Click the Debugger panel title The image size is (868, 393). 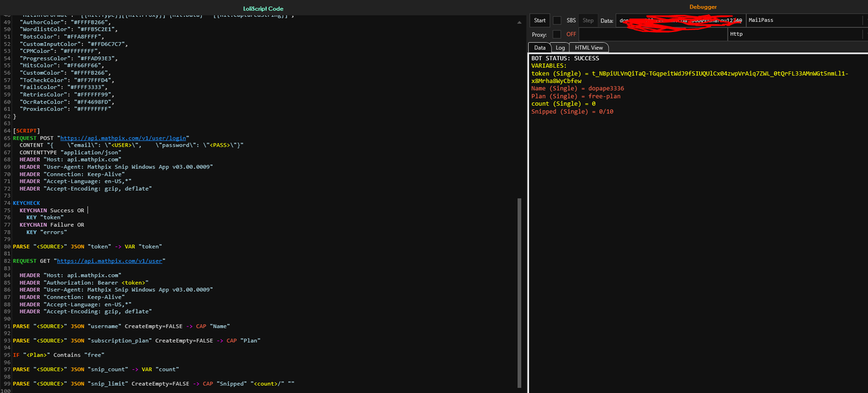[x=703, y=7]
